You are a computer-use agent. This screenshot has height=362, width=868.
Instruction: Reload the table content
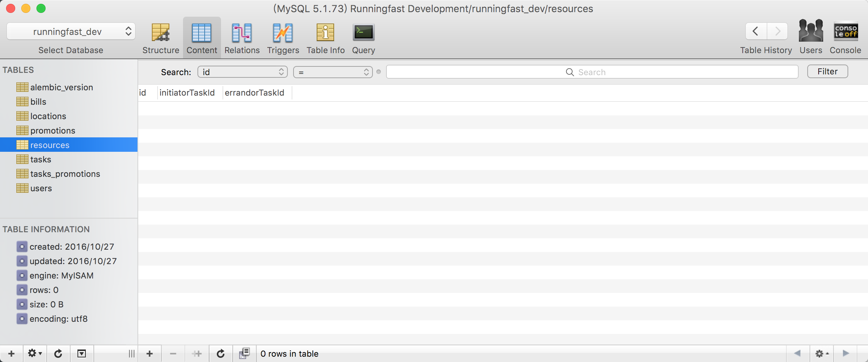pos(221,354)
